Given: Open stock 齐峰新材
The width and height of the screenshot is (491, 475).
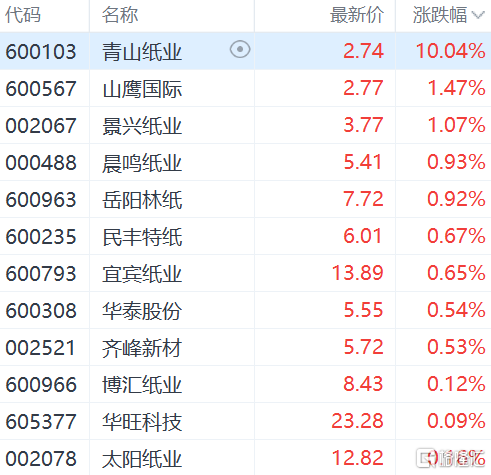Looking at the screenshot, I should 142,348.
